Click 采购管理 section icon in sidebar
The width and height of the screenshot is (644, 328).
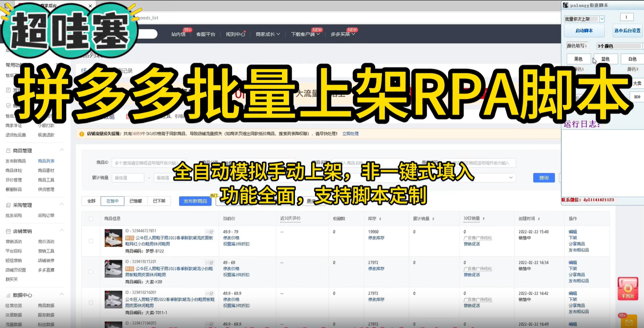click(8, 205)
